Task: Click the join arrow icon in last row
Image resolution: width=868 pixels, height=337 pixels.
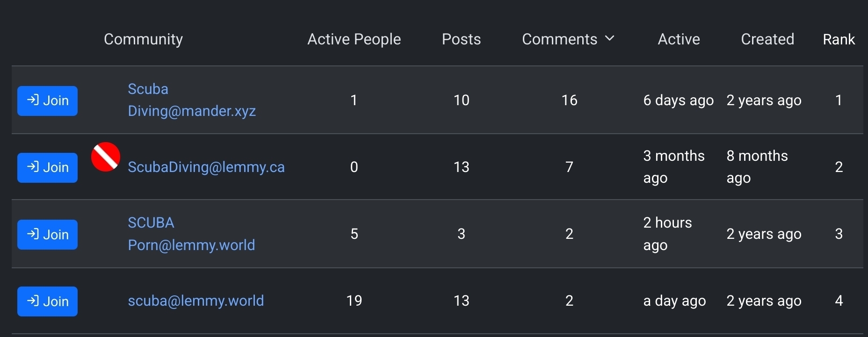Action: coord(33,301)
